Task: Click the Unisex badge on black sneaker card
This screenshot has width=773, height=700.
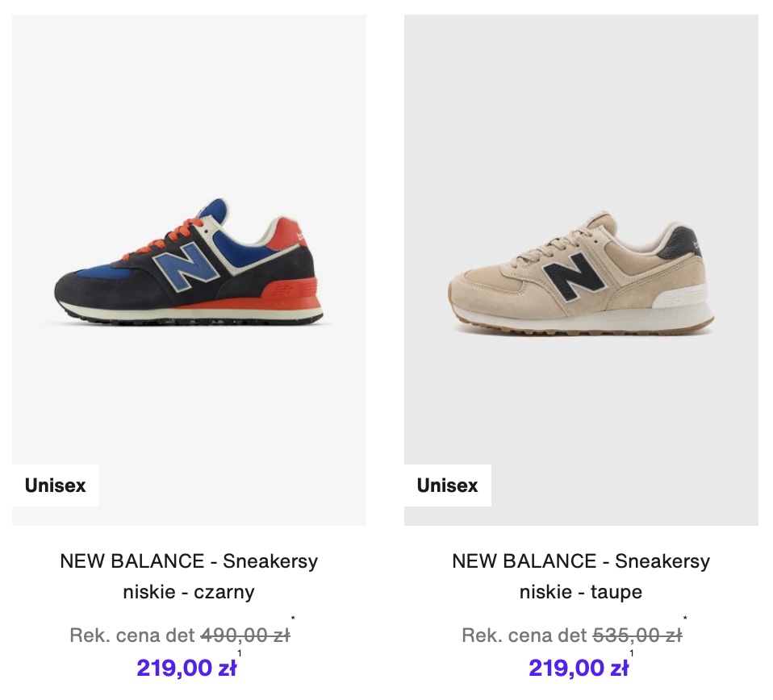Action: point(56,485)
